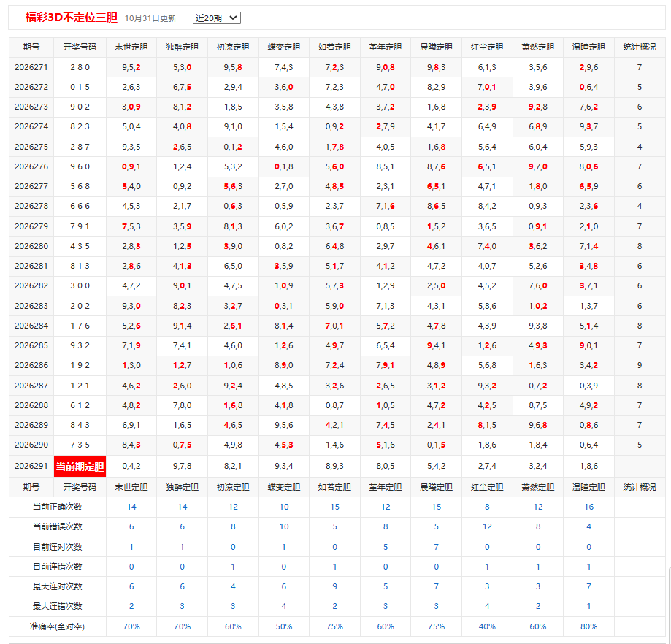This screenshot has width=671, height=644.
Task: Select the 50% accuracy value
Action: (x=284, y=626)
